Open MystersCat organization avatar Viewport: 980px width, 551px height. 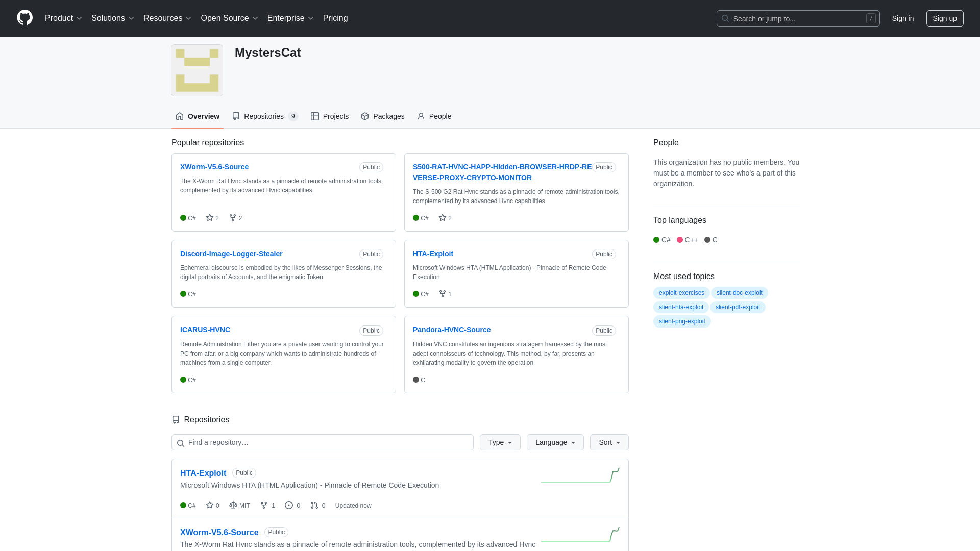pos(197,70)
